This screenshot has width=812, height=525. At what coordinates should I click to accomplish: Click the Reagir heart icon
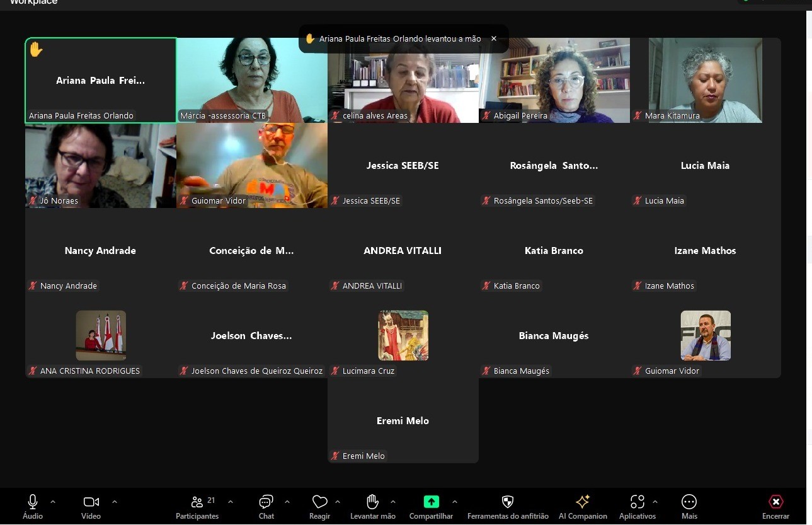click(319, 502)
